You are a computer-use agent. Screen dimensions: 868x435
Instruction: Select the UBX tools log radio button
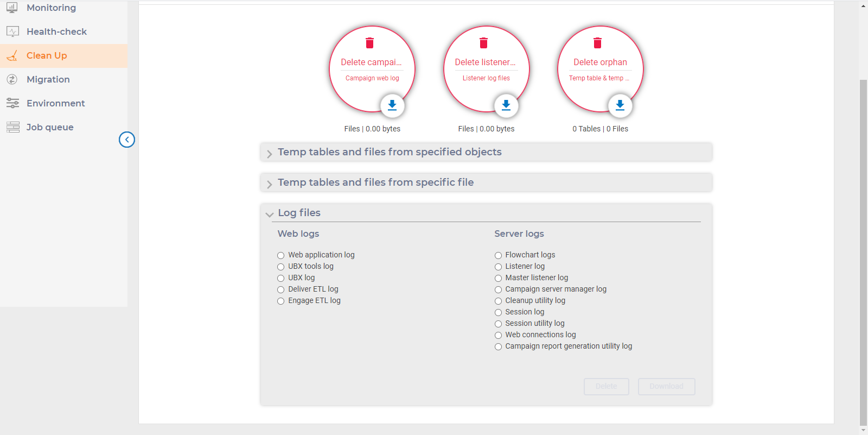click(x=281, y=267)
